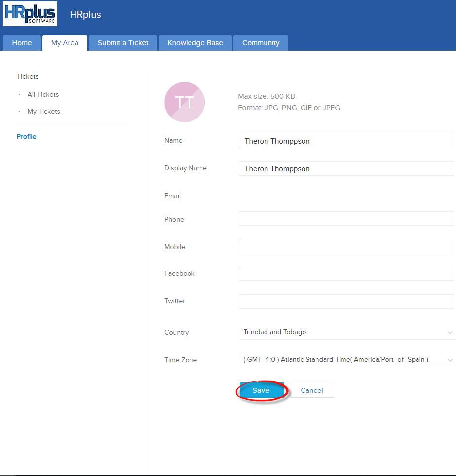Click HRplus title text in header
456x476 pixels.
(x=85, y=15)
